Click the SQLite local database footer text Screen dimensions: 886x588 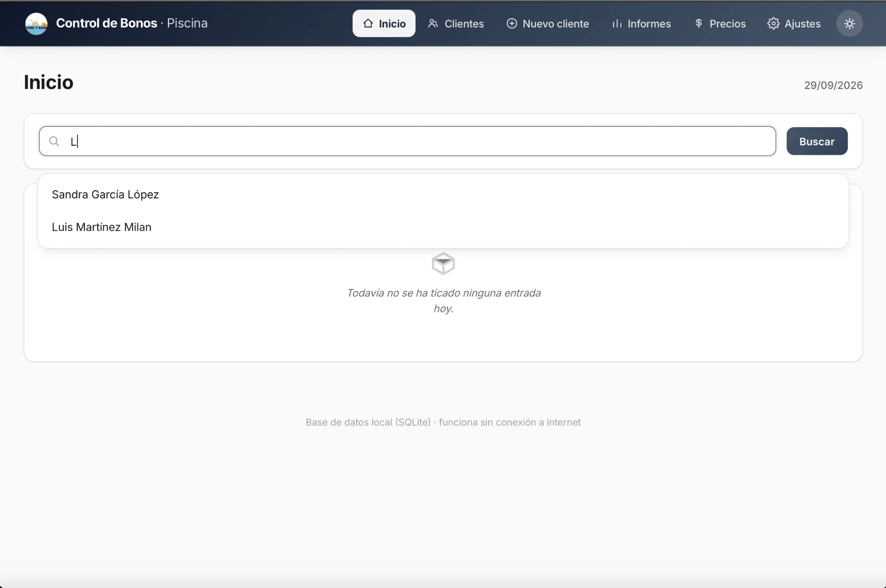pyautogui.click(x=443, y=422)
